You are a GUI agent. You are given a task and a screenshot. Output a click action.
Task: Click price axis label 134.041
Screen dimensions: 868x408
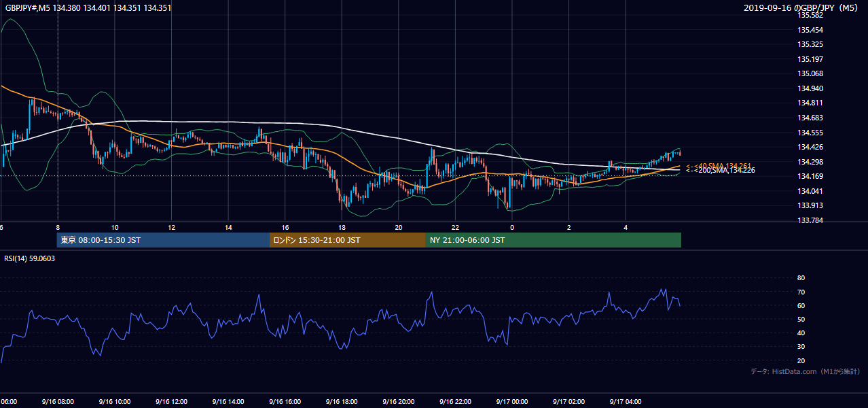pos(811,191)
